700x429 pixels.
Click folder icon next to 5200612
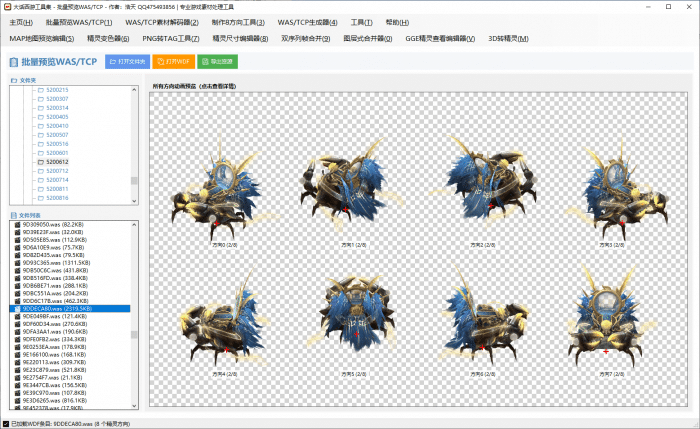coord(41,162)
